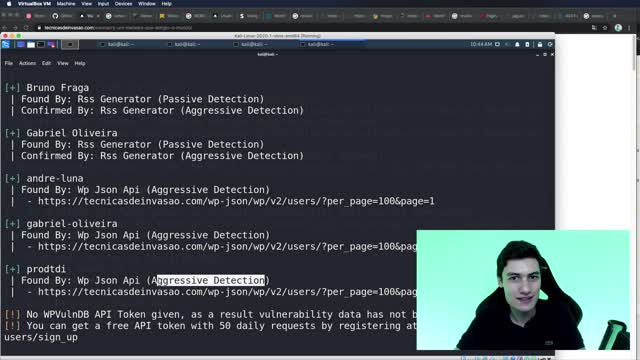Bookmark page with the star icon
640x360 pixels.
click(x=605, y=27)
